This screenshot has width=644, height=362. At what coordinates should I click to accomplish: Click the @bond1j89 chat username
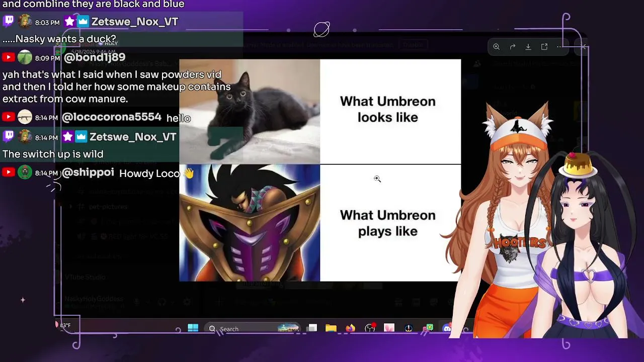95,57
